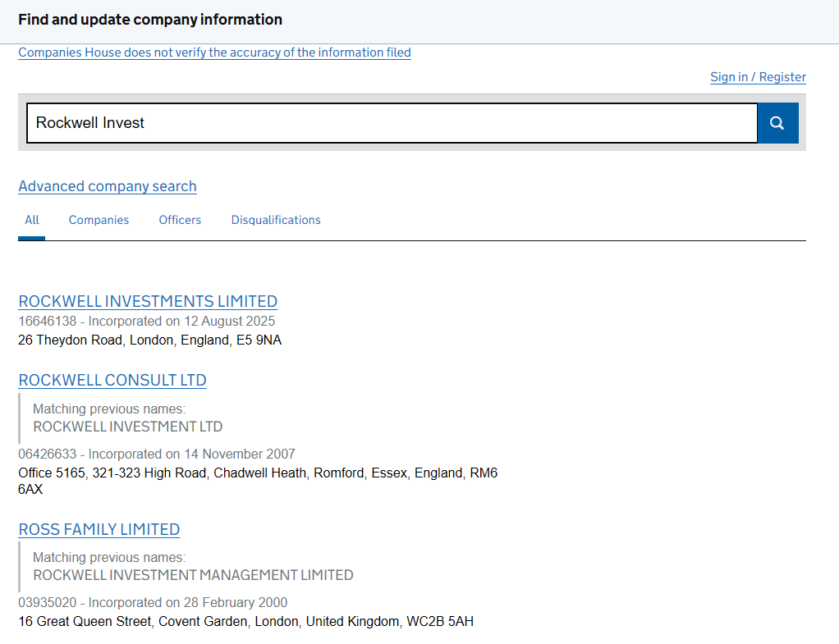Select the All results tab
This screenshot has width=839, height=644.
click(32, 220)
